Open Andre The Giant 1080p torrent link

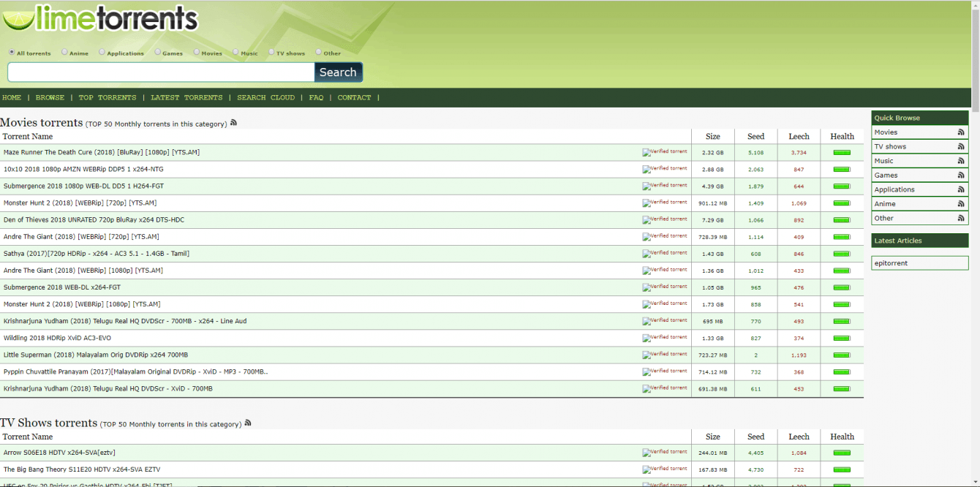(x=83, y=271)
